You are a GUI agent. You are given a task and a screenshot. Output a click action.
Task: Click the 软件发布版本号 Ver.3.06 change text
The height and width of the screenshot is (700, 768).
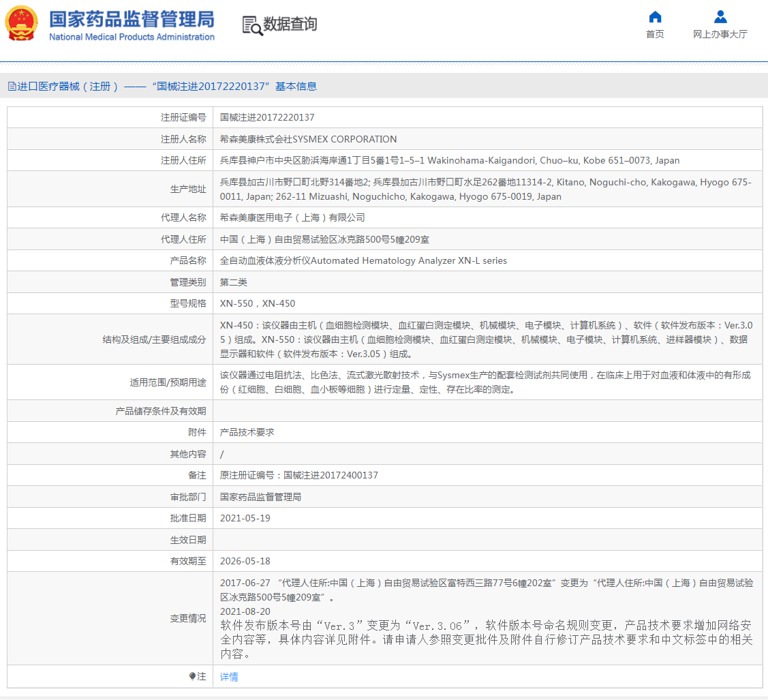tap(487, 640)
